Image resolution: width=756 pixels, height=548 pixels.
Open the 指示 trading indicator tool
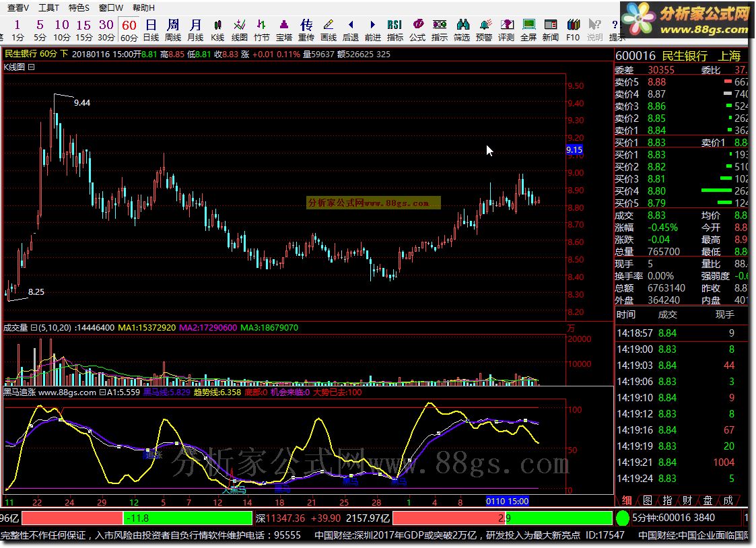pos(439,30)
